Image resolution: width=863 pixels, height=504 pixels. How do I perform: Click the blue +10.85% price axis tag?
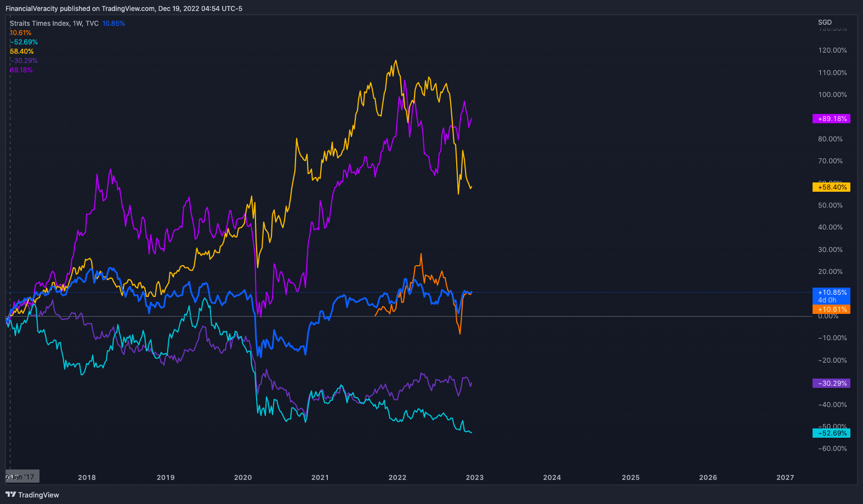point(831,293)
